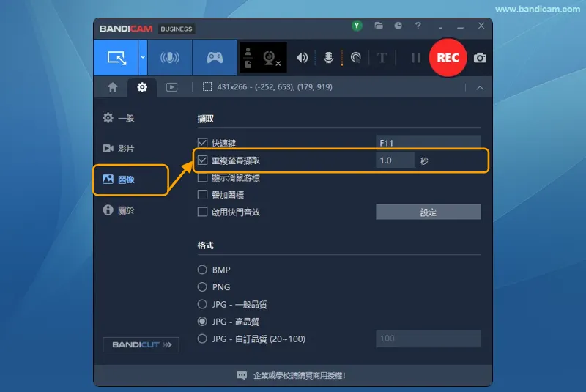This screenshot has height=392, width=586.
Task: Toggle the speaker sound icon
Action: pos(302,58)
